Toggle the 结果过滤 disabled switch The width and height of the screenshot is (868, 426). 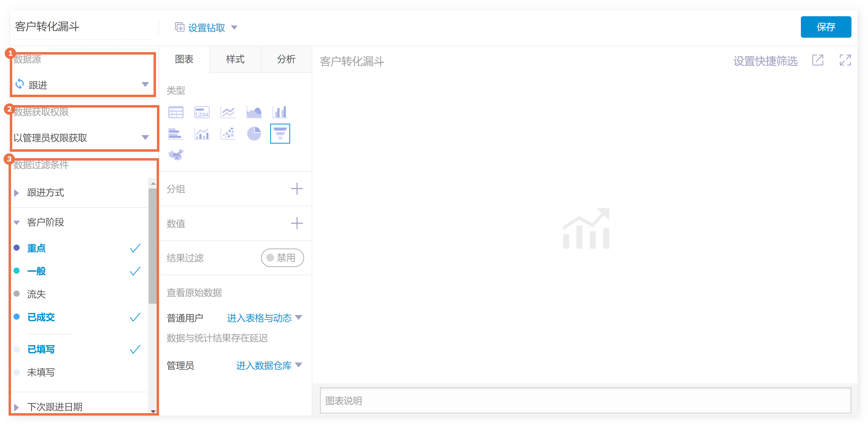pos(282,258)
